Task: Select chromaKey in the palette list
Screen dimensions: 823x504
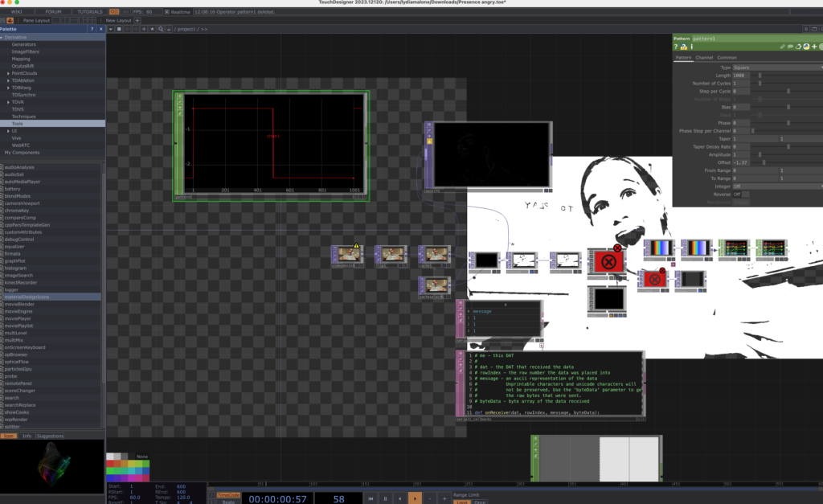Action: click(x=17, y=210)
